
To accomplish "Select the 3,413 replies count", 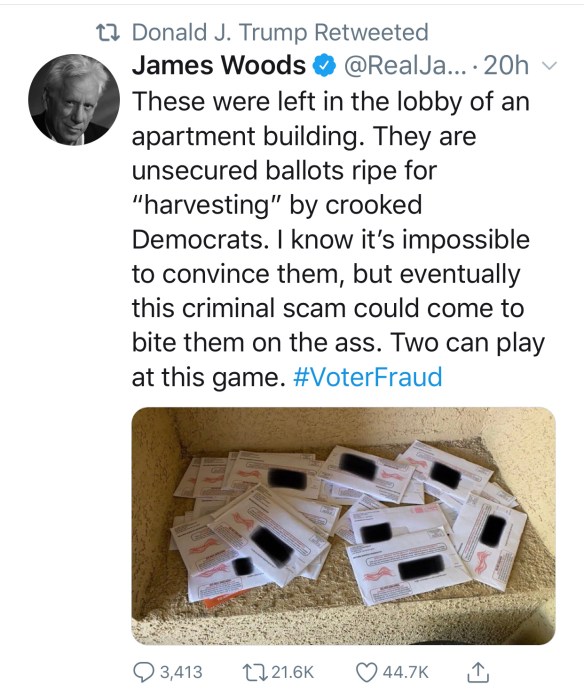I will (181, 672).
